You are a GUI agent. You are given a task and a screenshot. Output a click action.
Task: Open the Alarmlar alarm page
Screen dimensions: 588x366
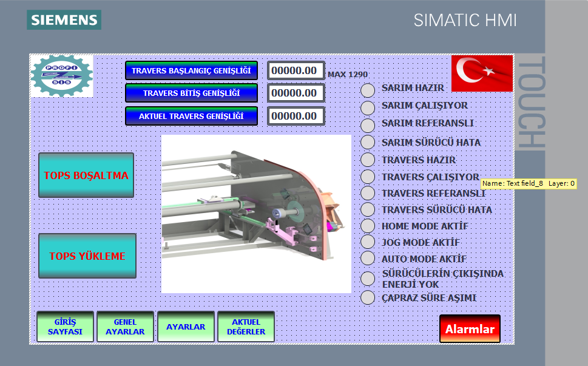[470, 329]
